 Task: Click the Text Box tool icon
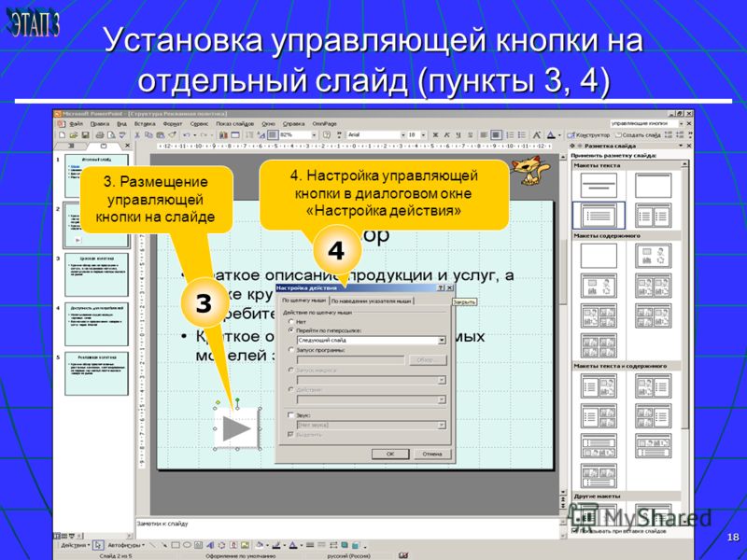pos(198,545)
